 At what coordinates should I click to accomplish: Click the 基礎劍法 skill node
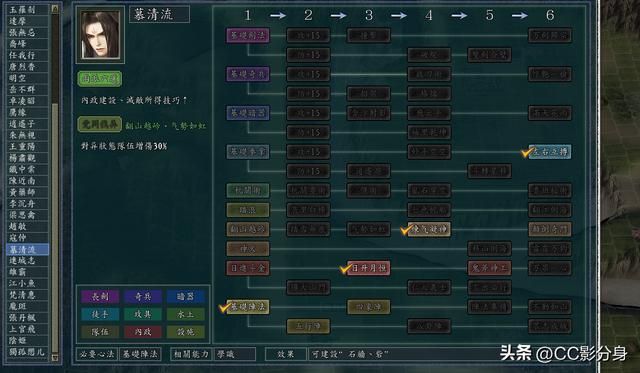[248, 36]
